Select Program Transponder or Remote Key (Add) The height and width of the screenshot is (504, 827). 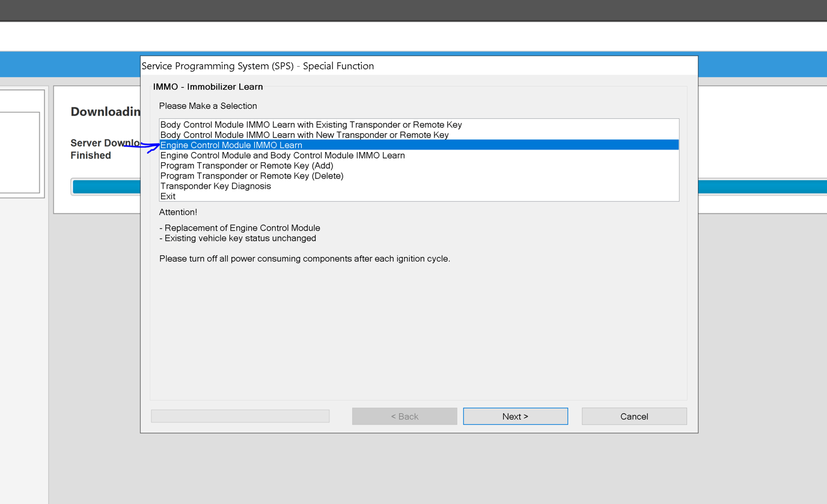coord(246,166)
